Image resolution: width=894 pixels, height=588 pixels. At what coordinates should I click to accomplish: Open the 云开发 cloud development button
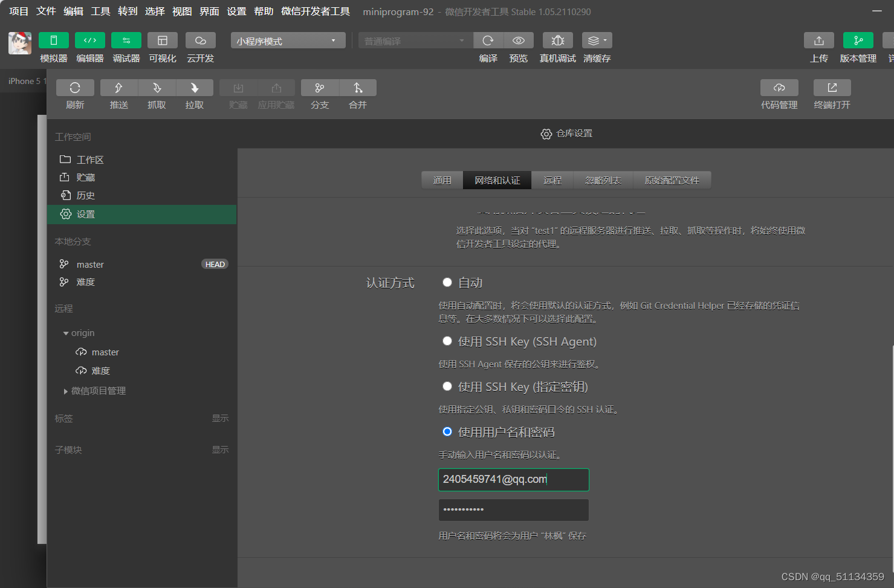(201, 40)
